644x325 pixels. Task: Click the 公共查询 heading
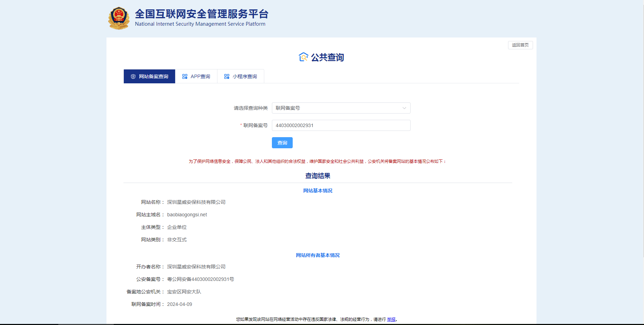coord(327,57)
